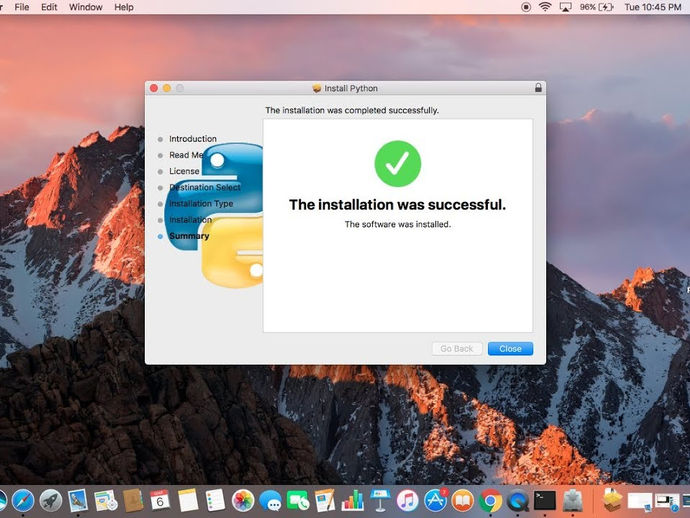Click the green success checkmark icon
The image size is (690, 518).
point(397,164)
